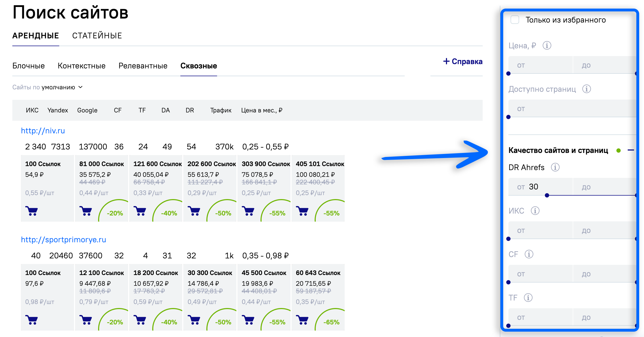The image size is (644, 337).
Task: Click the Доступно страниц 'от' input field
Action: tap(572, 108)
